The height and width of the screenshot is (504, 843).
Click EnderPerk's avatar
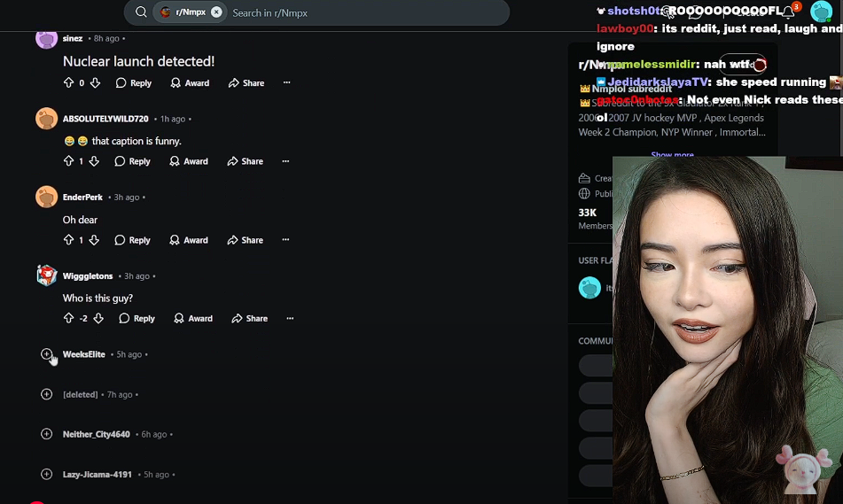46,197
